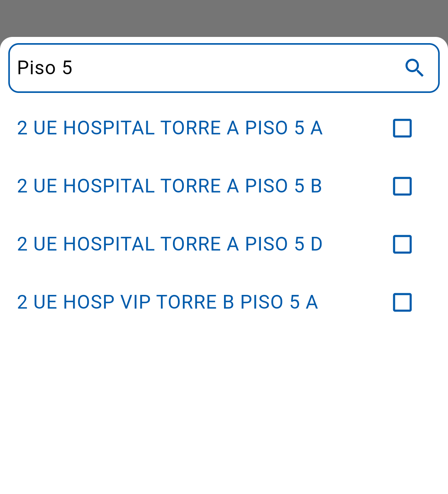Tick checkbox for TORRE A PISO 5 A

(x=402, y=128)
